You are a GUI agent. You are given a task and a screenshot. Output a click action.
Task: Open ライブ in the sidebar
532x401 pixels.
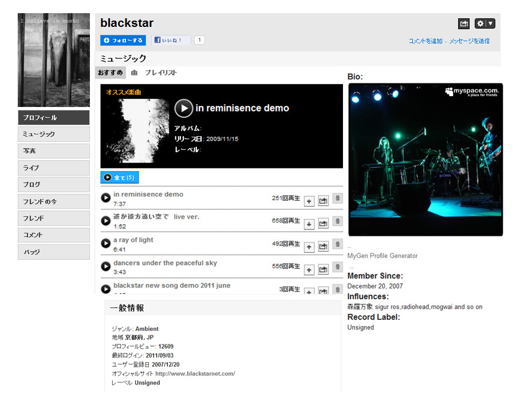pos(54,168)
